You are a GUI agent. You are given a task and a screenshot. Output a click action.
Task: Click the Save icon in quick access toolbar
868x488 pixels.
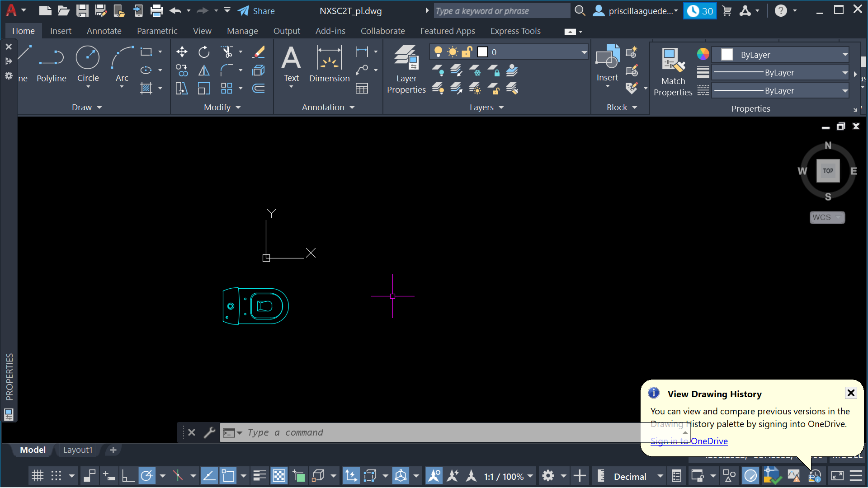pos(82,11)
